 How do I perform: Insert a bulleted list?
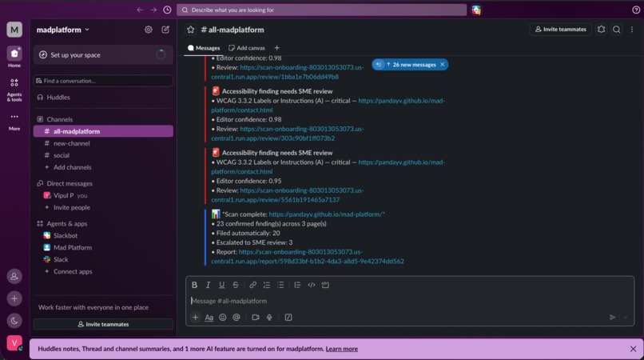pyautogui.click(x=280, y=285)
